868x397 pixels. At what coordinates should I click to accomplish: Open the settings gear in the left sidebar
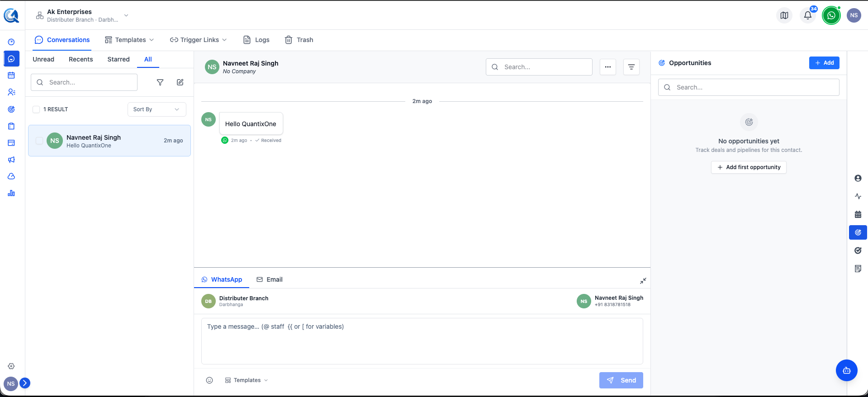pyautogui.click(x=11, y=366)
